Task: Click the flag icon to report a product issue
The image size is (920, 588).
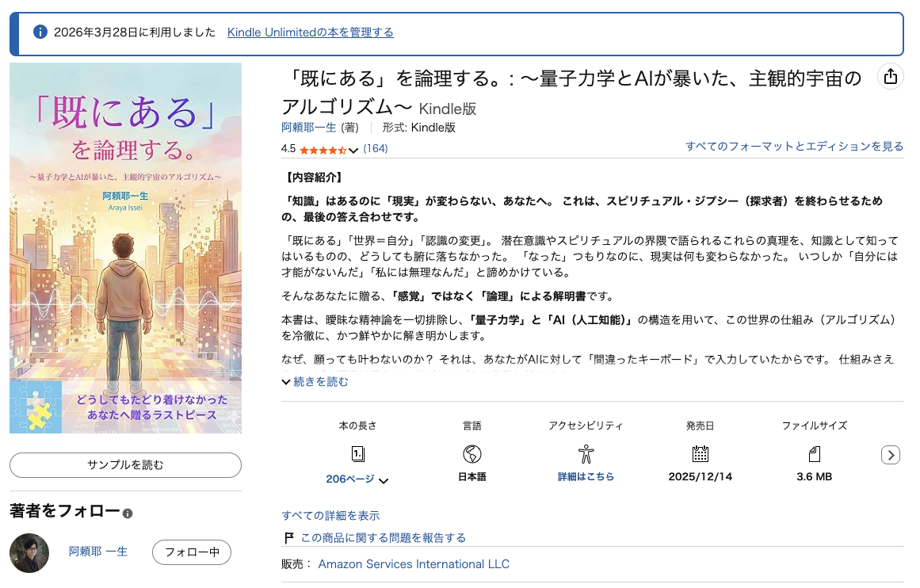Action: (x=288, y=537)
